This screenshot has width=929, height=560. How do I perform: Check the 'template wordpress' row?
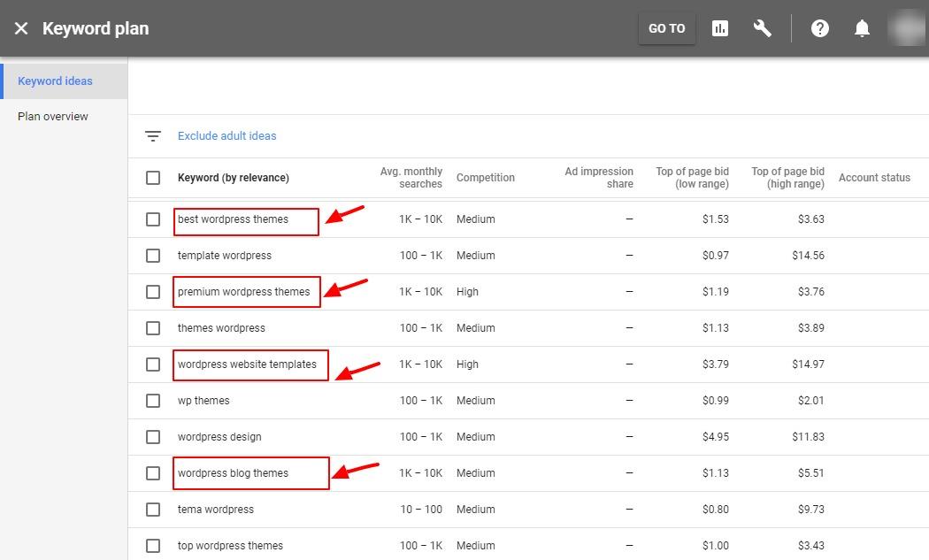pos(153,256)
